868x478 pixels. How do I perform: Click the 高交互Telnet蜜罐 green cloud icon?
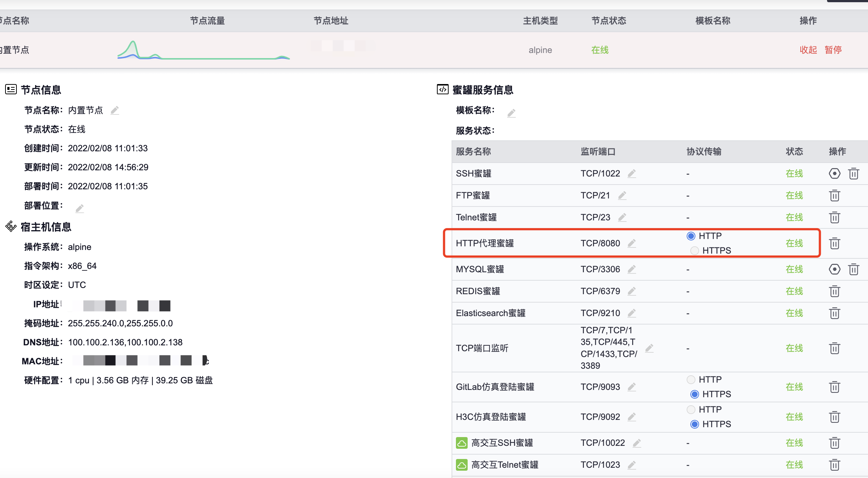pos(462,465)
